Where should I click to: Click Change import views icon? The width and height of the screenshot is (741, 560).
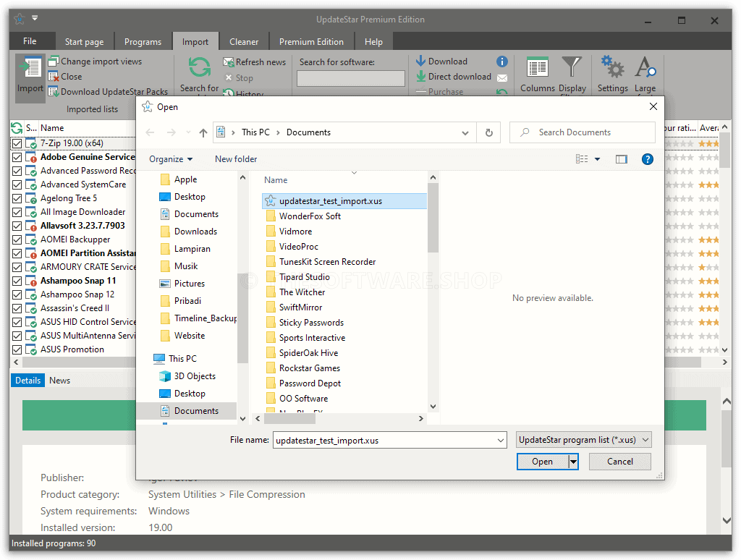point(54,61)
